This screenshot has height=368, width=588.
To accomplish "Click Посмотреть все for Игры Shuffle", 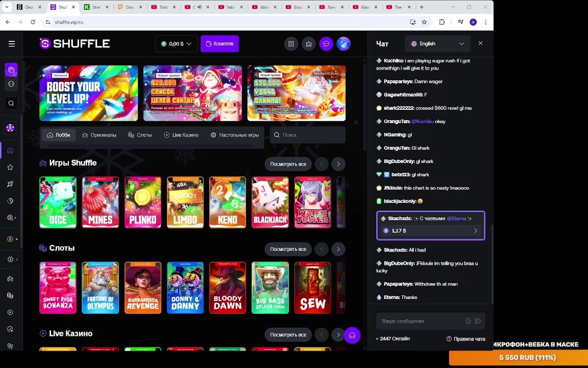I will coord(288,164).
